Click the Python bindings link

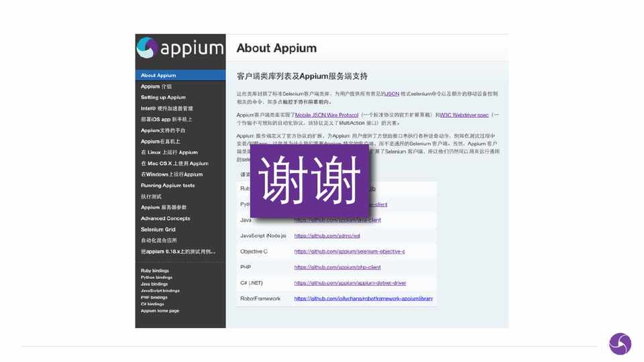coord(156,278)
